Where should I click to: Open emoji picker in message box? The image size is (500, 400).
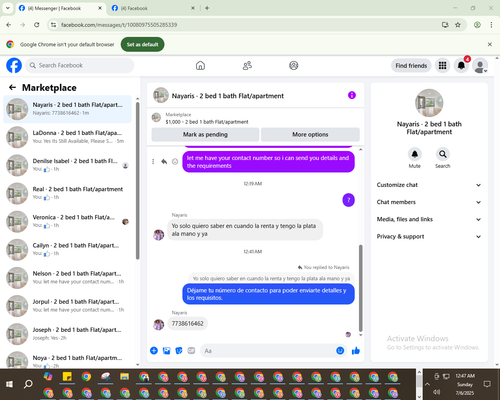[340, 350]
